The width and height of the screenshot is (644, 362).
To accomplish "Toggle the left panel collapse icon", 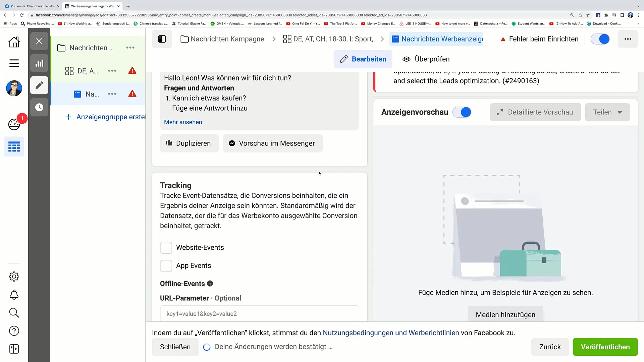I will coord(162,39).
